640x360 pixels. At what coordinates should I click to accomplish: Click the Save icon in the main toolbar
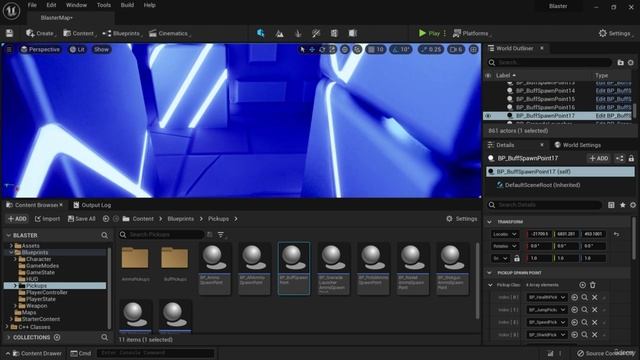click(x=9, y=33)
